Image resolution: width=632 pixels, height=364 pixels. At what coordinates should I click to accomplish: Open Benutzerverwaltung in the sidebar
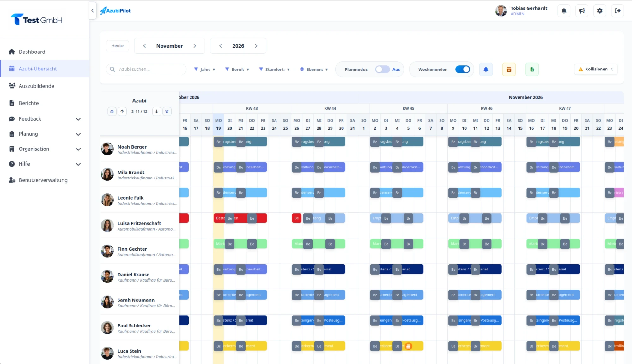coord(45,180)
